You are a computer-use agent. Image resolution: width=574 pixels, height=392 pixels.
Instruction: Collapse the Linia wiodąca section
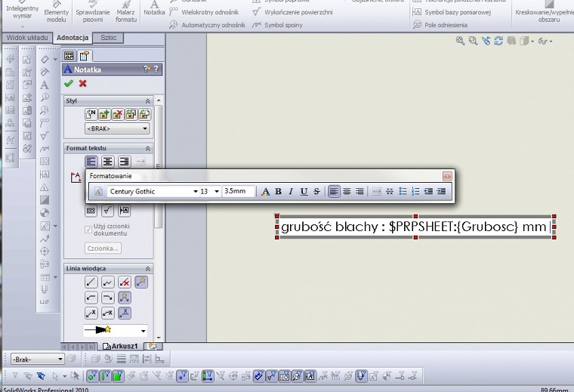point(148,268)
